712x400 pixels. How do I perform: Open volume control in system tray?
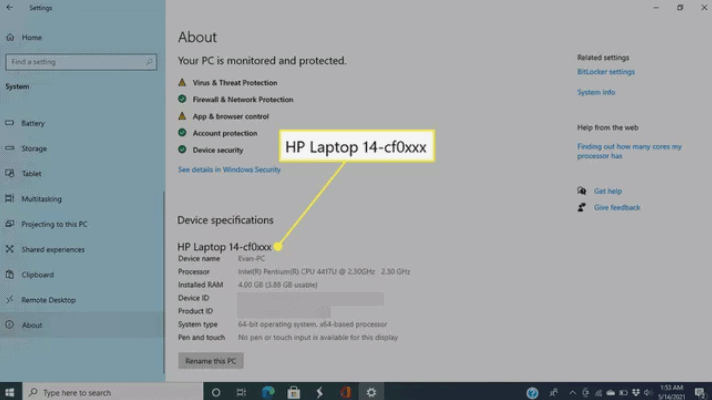648,392
